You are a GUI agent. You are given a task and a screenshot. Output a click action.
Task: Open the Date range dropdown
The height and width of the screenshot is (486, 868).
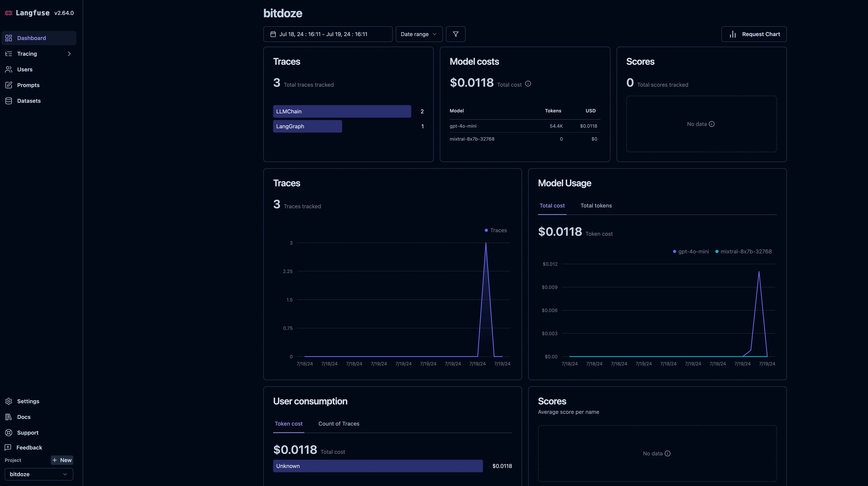click(419, 34)
